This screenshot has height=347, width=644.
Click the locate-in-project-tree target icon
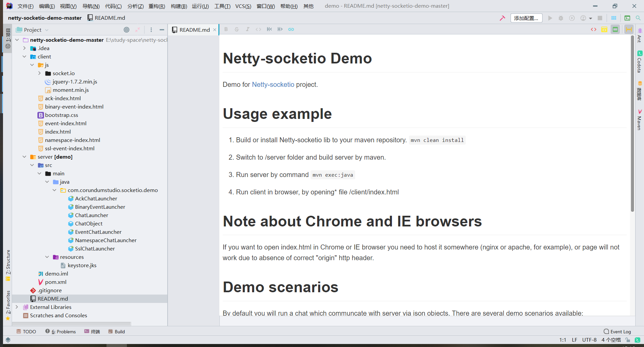point(127,30)
